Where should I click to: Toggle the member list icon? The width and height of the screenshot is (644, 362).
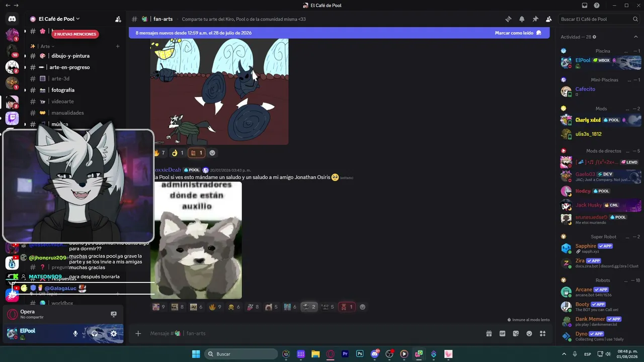pyautogui.click(x=548, y=19)
